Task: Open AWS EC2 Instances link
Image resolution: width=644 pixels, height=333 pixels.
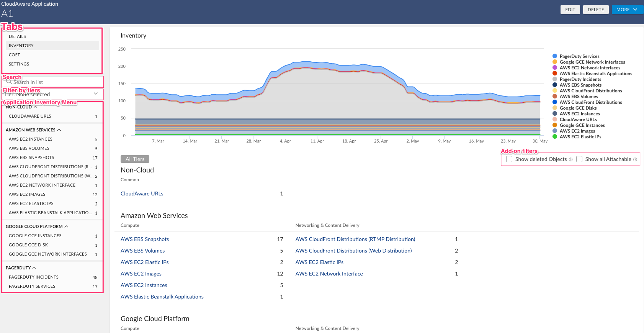Action: [x=144, y=285]
